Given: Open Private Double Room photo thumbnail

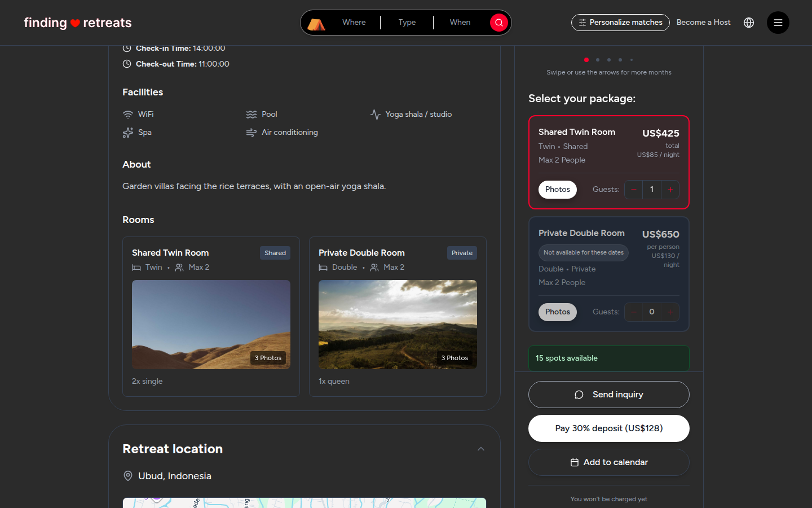Looking at the screenshot, I should pos(398,325).
